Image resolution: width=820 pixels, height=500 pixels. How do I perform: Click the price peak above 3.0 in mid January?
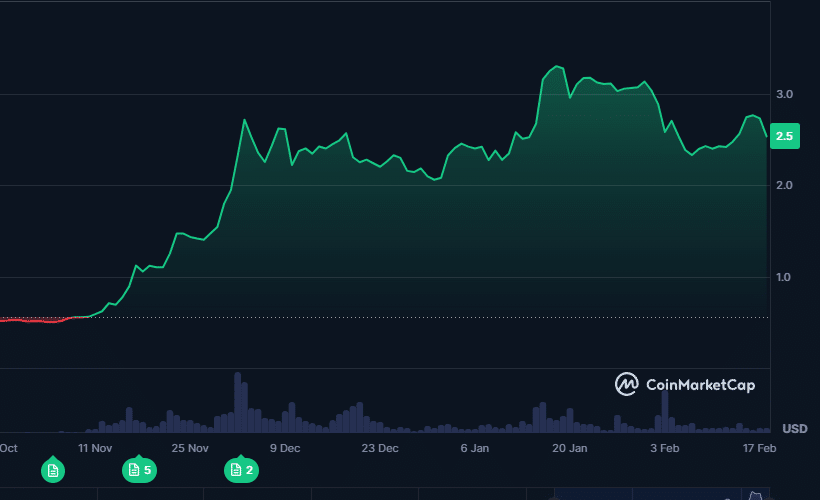point(557,66)
